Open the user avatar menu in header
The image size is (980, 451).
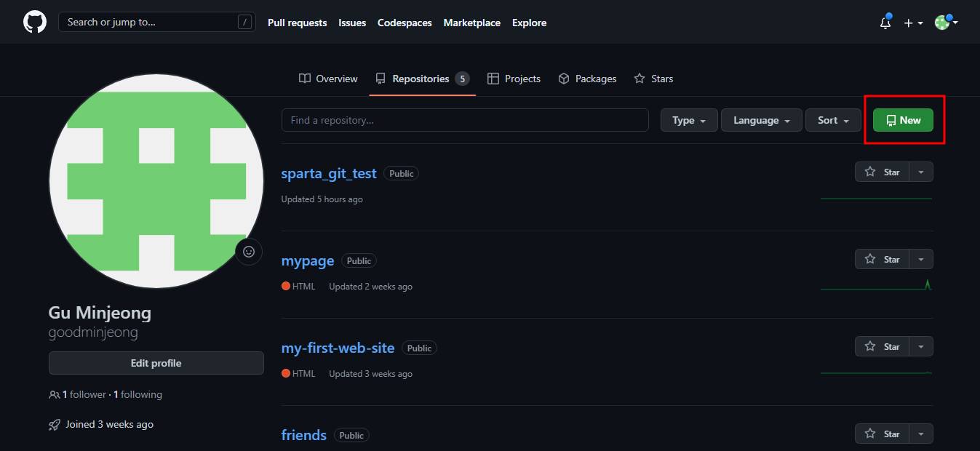coord(946,23)
